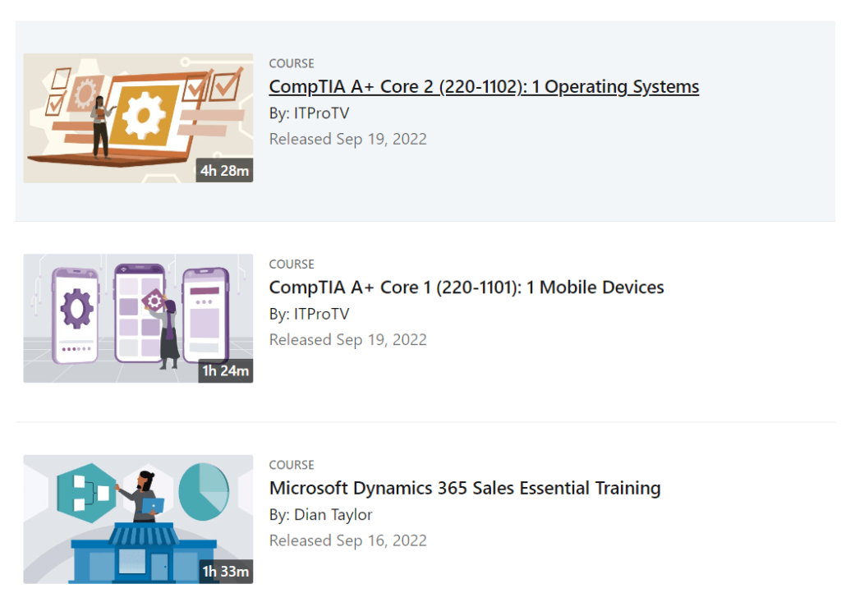Click the Operating Systems course thumbnail
Viewport: 841px width, 616px height.
tap(138, 117)
